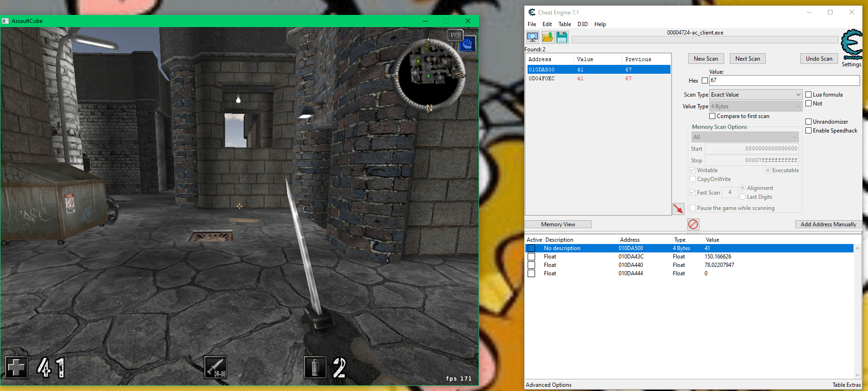
Task: Click the red arrow add-to-address-list icon
Action: click(678, 209)
